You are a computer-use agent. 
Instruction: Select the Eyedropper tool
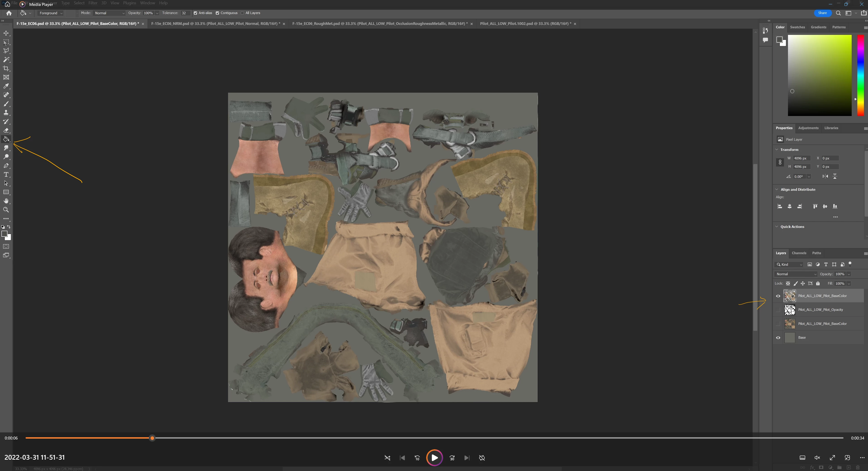[6, 86]
